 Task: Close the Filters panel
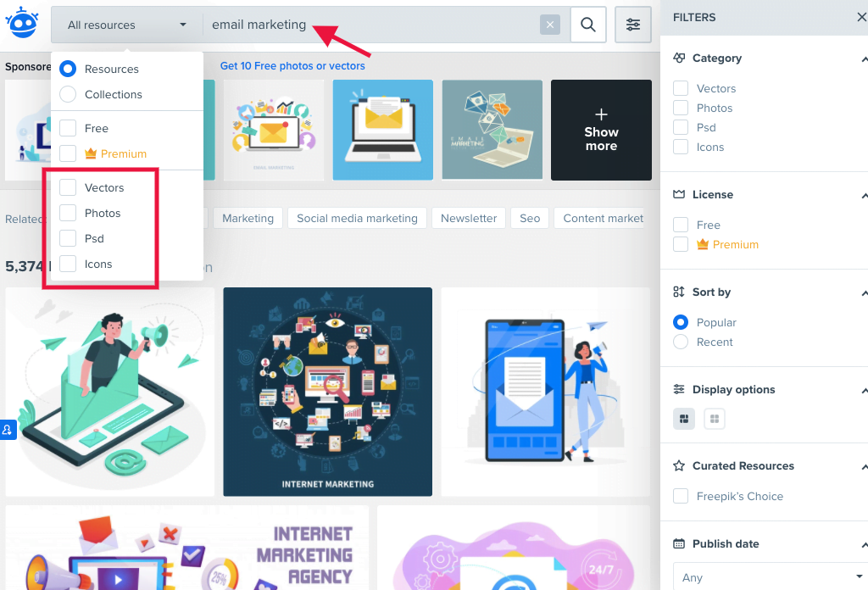click(861, 17)
